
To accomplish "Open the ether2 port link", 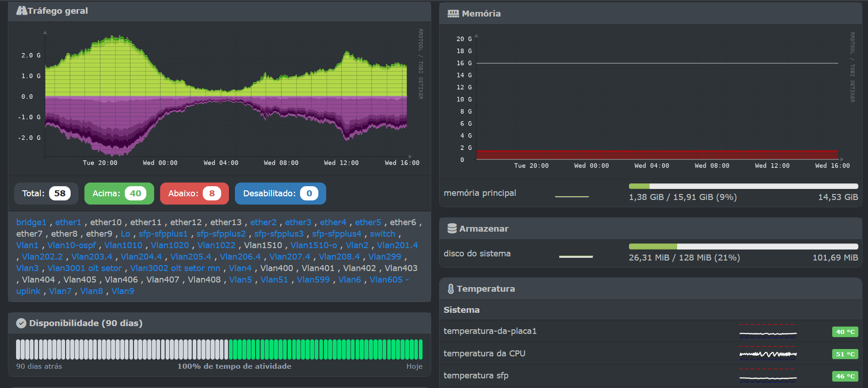I will 263,222.
